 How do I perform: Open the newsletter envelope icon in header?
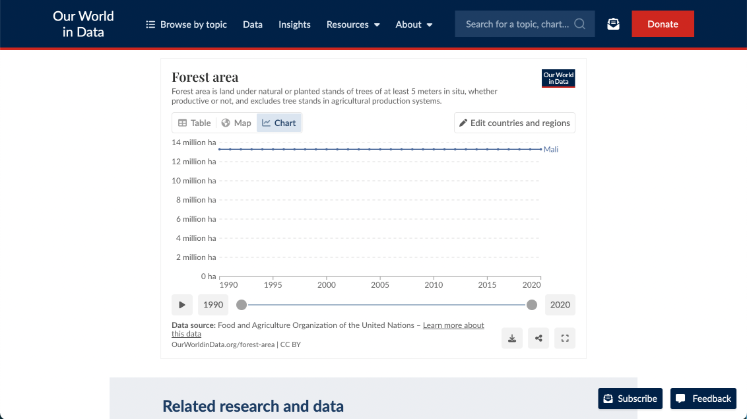[x=613, y=24]
